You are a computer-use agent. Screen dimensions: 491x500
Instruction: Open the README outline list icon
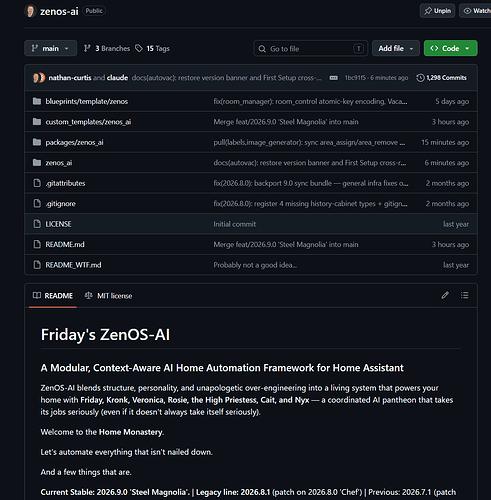tap(464, 295)
